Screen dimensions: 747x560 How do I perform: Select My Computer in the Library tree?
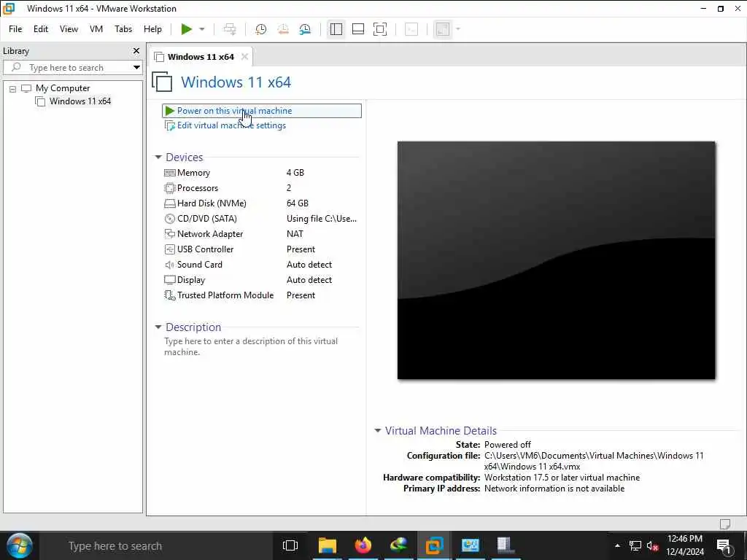pyautogui.click(x=63, y=88)
